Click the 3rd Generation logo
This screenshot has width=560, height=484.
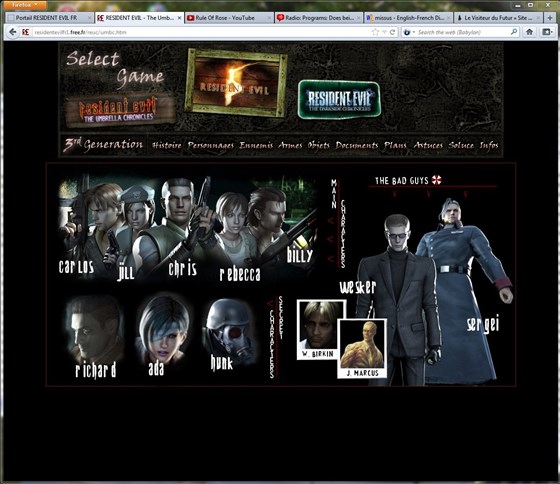pos(103,145)
